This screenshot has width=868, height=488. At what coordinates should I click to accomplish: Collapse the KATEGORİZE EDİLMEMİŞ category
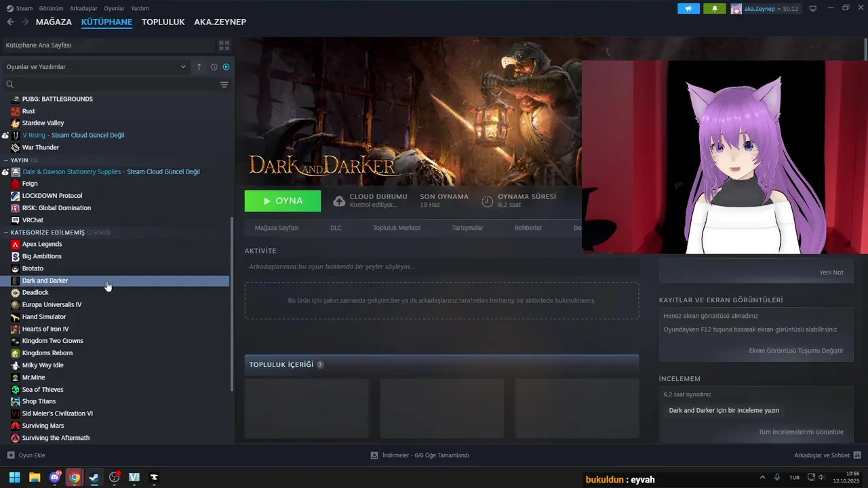coord(6,232)
